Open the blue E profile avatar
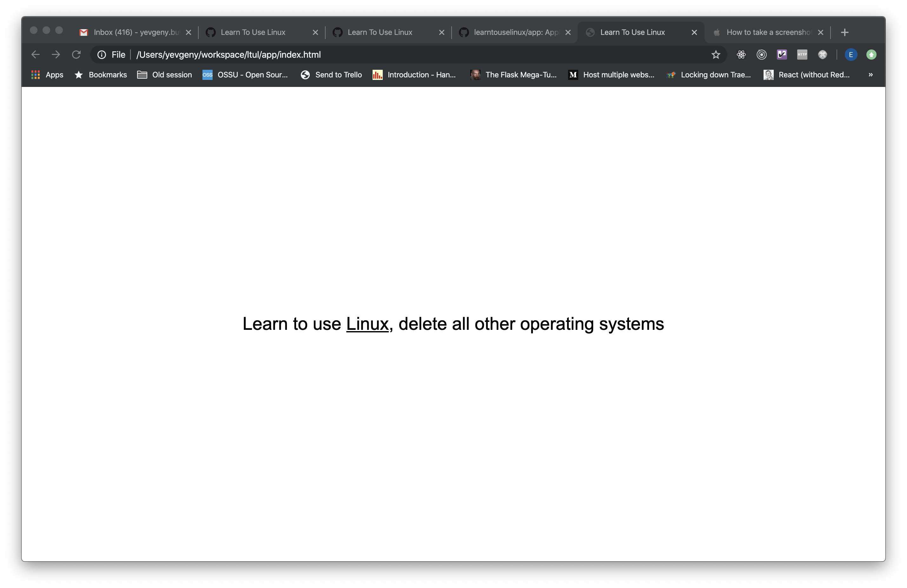Viewport: 907px width, 588px height. tap(851, 55)
